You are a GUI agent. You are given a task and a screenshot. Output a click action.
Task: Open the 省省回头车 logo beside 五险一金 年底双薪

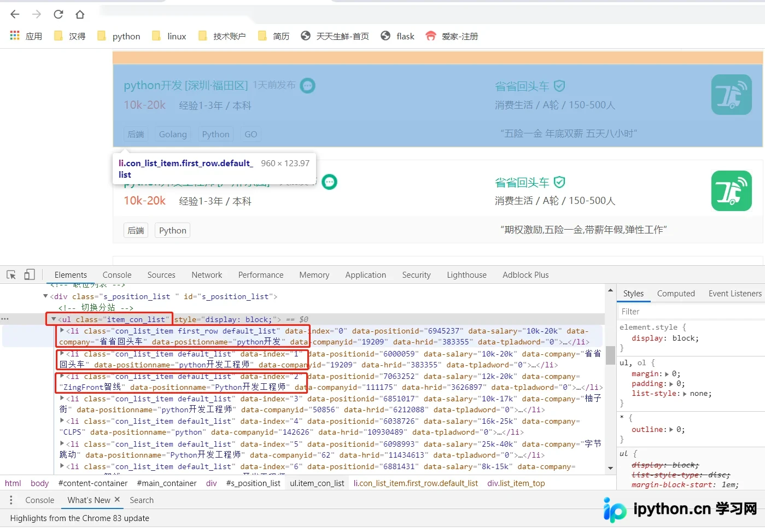[x=732, y=95]
